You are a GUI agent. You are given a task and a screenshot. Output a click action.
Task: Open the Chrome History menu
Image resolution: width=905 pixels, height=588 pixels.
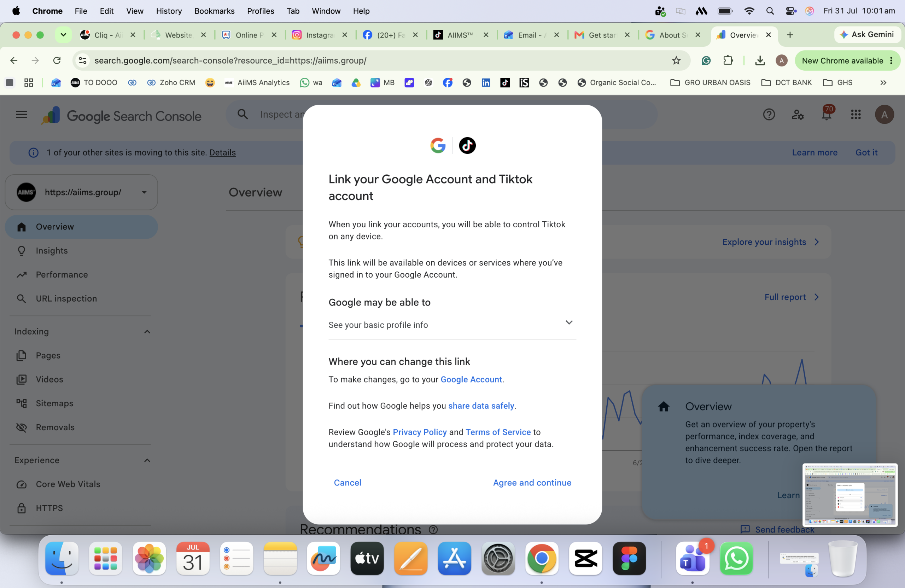point(169,11)
